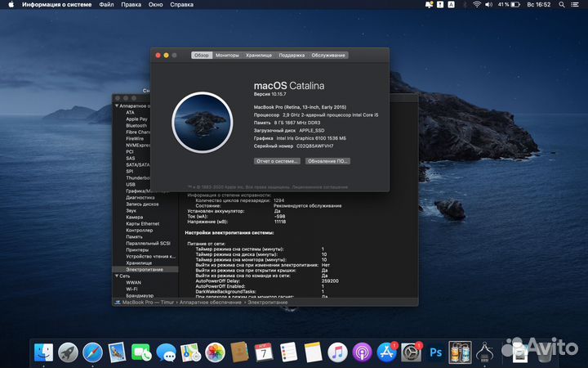Click the Отчет о системе button

point(277,161)
